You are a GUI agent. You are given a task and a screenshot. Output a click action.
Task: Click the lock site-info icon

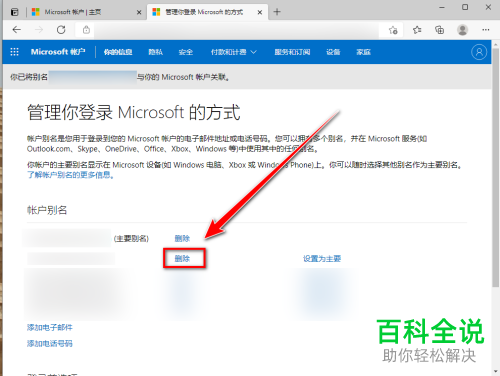86,30
